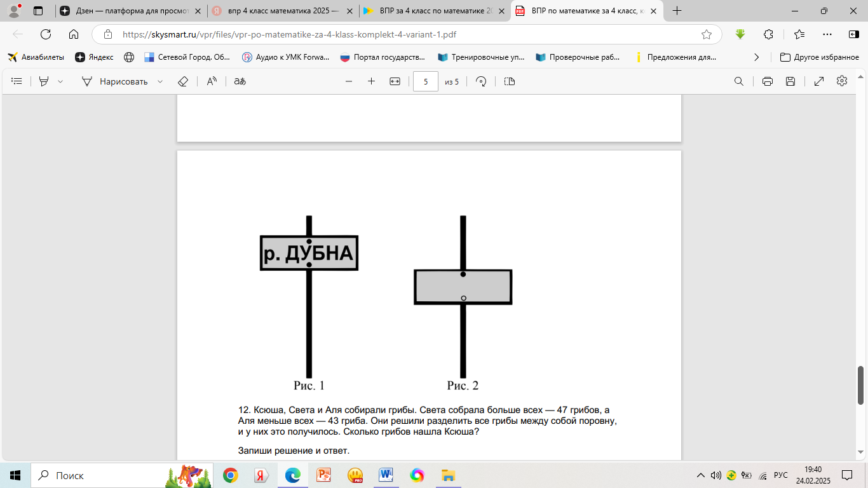Click the vertical scrollbar thumb
Image resolution: width=868 pixels, height=488 pixels.
(x=861, y=385)
